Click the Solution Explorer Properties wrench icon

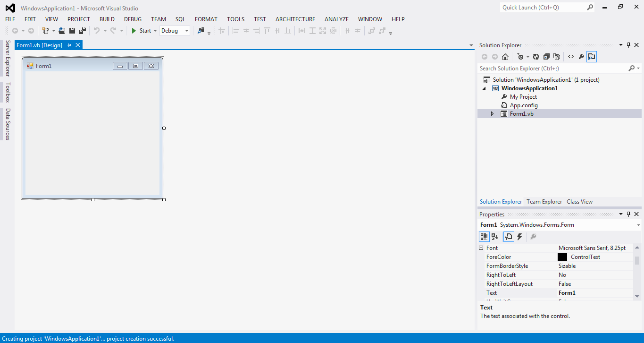click(x=581, y=57)
